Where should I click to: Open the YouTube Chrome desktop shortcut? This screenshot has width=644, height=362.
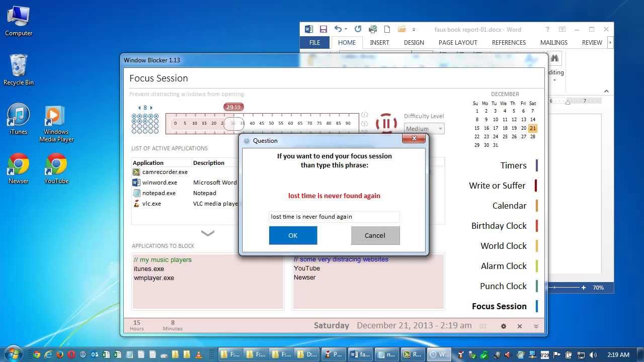(x=56, y=169)
